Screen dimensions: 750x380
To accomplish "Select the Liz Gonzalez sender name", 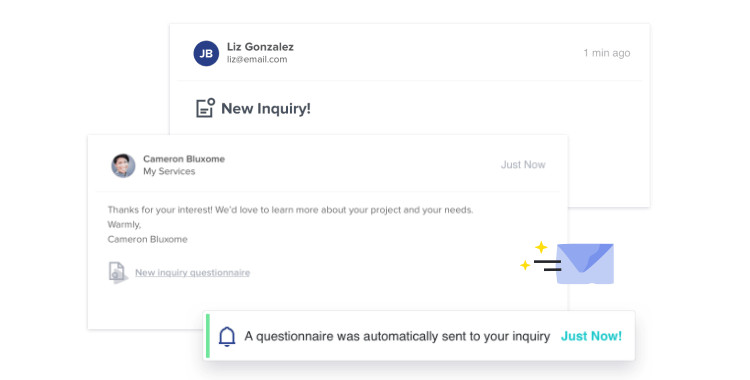I will tap(260, 47).
